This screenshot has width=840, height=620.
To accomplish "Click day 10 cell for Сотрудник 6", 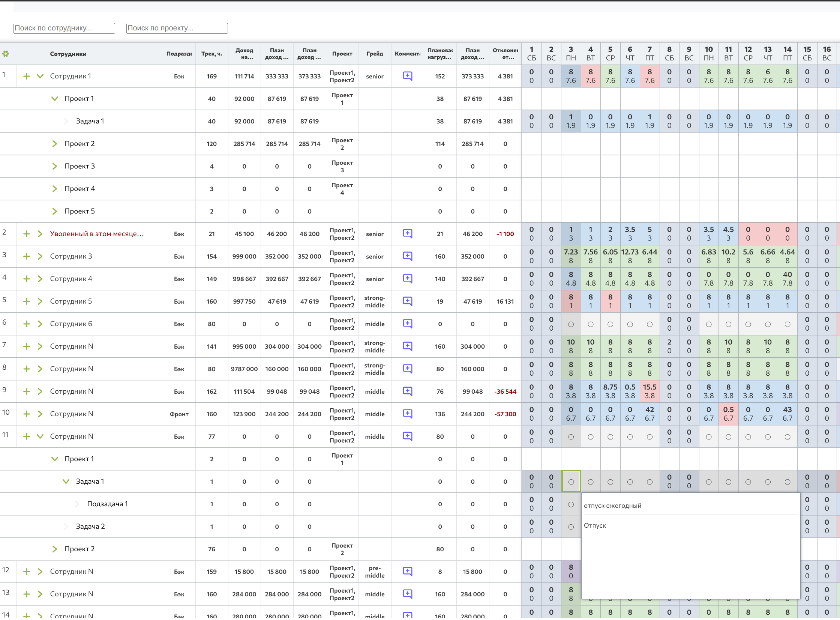I will coord(709,324).
